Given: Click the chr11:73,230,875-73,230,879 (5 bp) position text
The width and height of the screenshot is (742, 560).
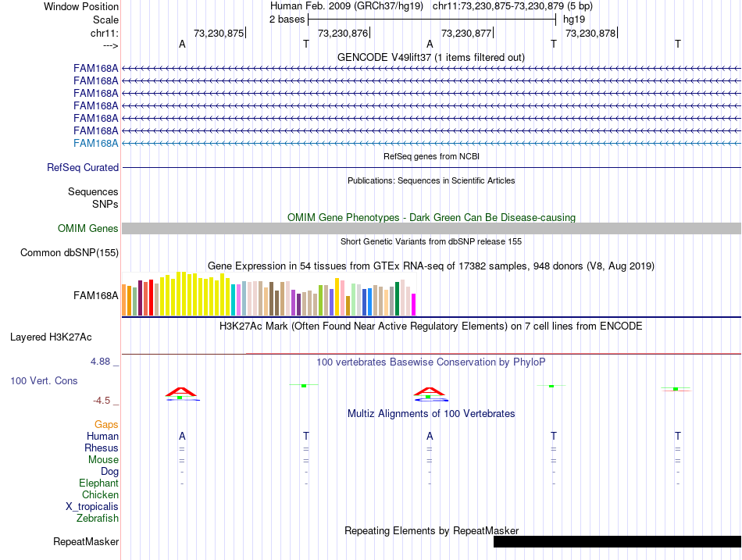Looking at the screenshot, I should tap(512, 6).
